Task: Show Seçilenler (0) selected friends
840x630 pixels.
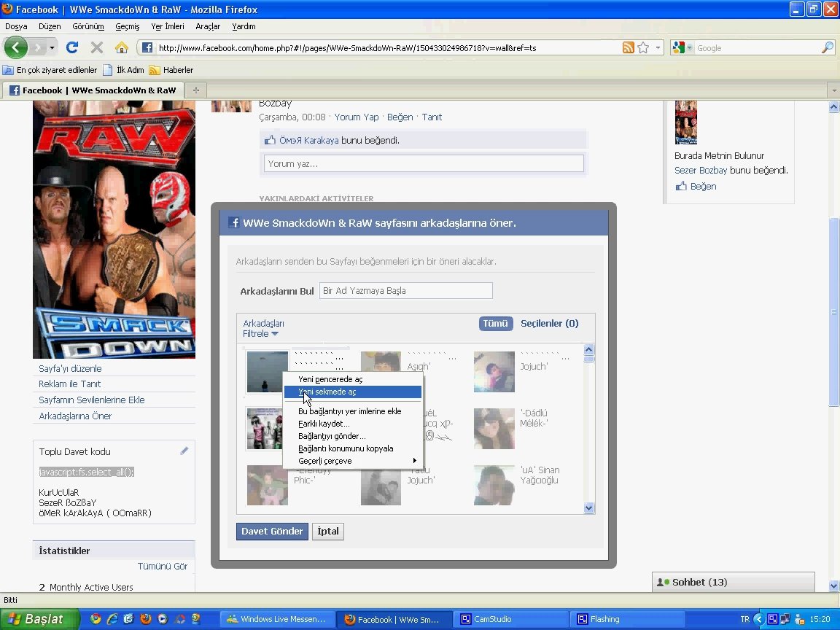Action: 550,324
